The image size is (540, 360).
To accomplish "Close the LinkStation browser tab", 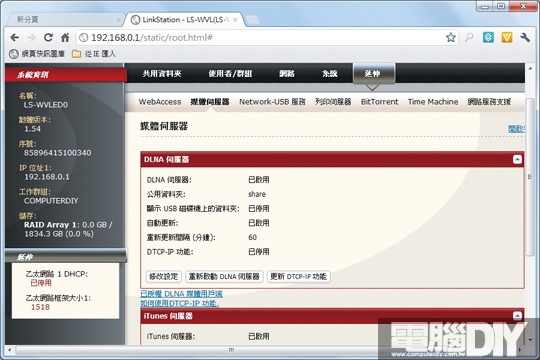I will (x=235, y=20).
